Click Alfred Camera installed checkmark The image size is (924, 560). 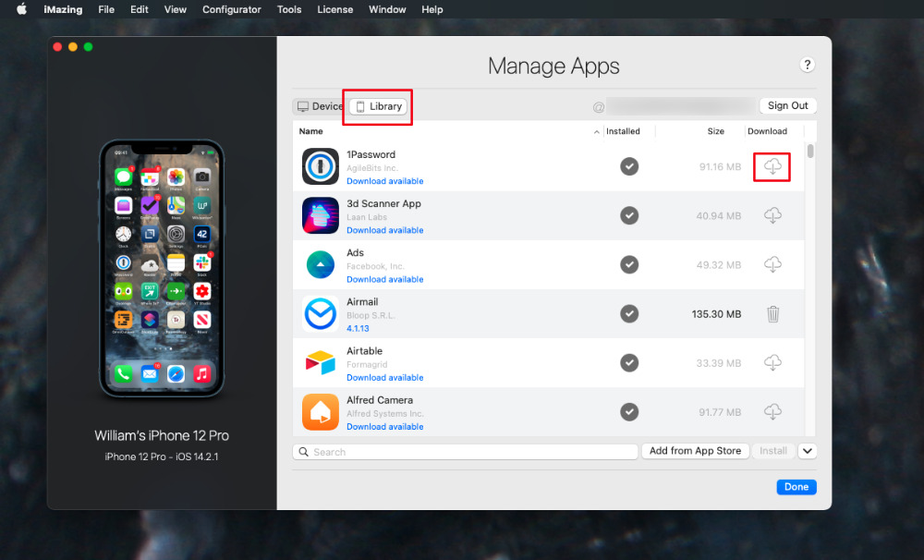tap(628, 411)
